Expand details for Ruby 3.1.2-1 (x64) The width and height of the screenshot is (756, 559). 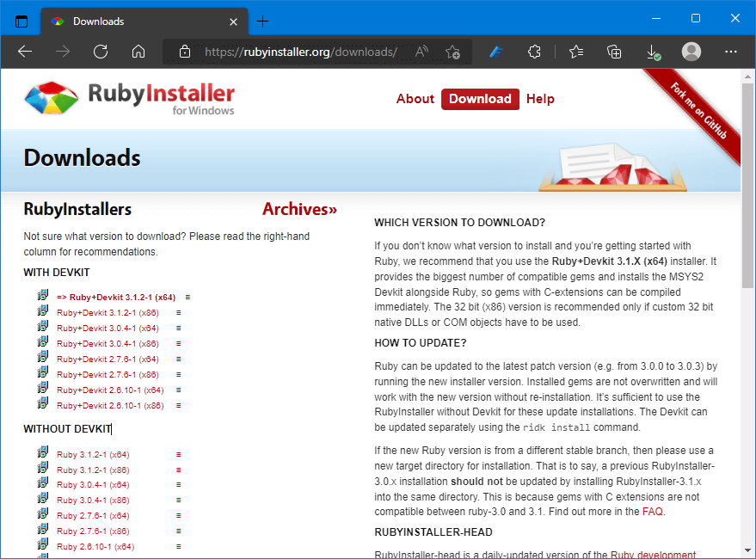pyautogui.click(x=178, y=455)
